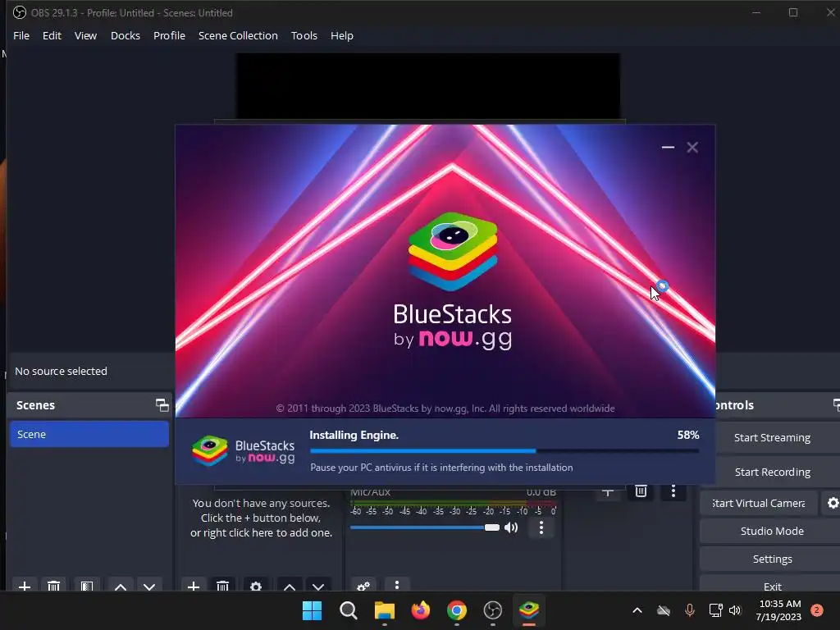Image resolution: width=840 pixels, height=630 pixels.
Task: Move the source down with the Sources down arrow
Action: click(x=318, y=586)
